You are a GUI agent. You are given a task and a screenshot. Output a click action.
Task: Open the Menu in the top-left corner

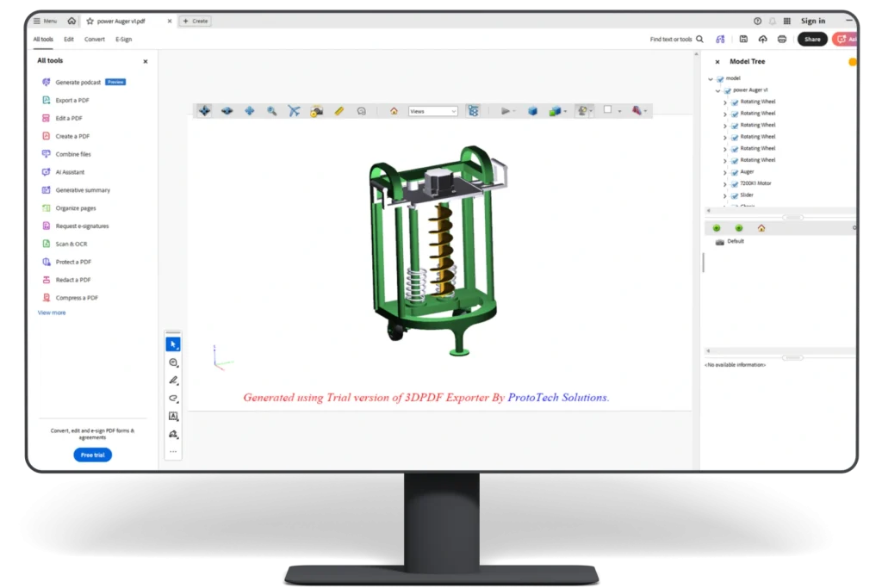44,20
